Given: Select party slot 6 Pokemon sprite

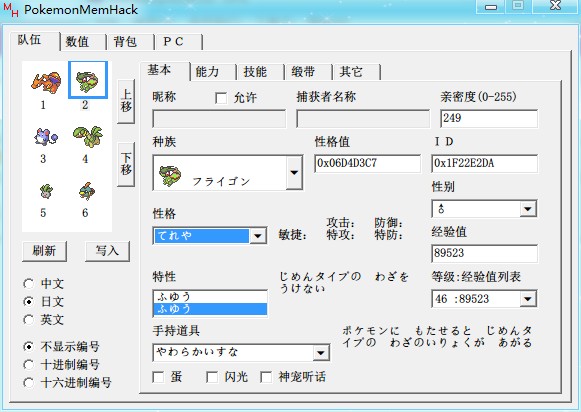Looking at the screenshot, I should pos(87,191).
